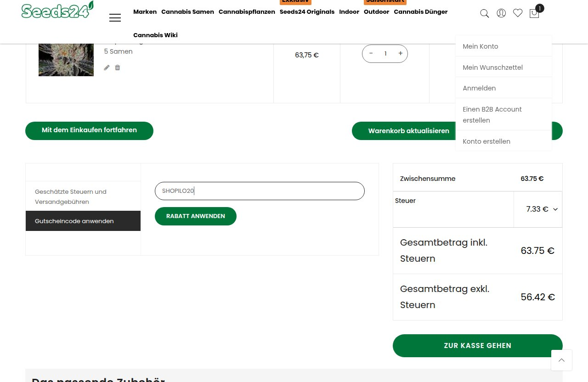Expand the Steuer 7.33 € chevron
Image resolution: width=588 pixels, height=382 pixels.
[555, 209]
